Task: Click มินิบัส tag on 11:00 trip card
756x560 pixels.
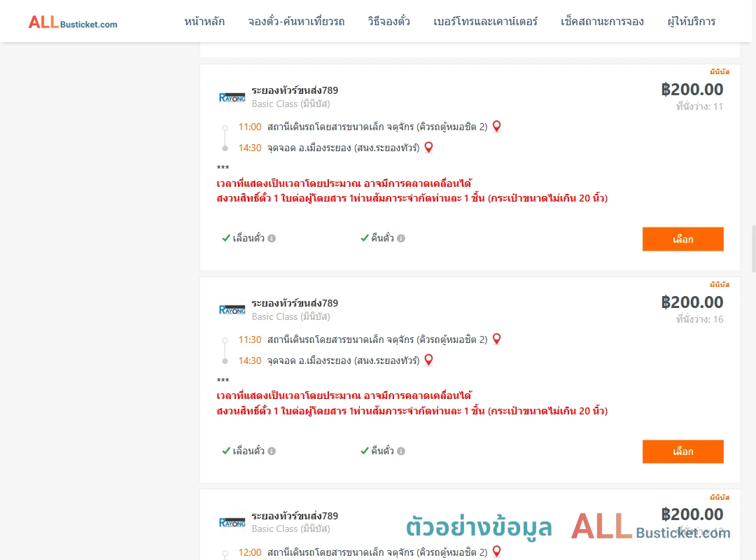Action: [x=720, y=72]
